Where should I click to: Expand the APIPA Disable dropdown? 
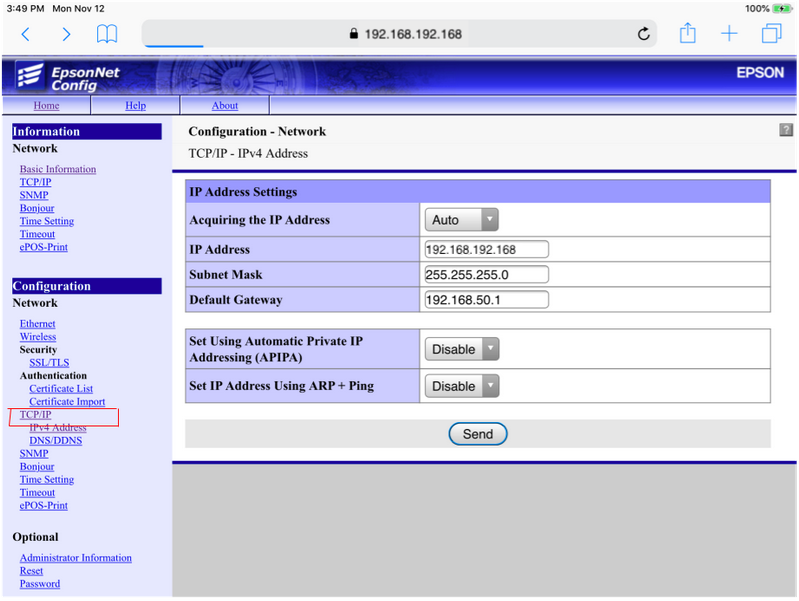(x=461, y=349)
